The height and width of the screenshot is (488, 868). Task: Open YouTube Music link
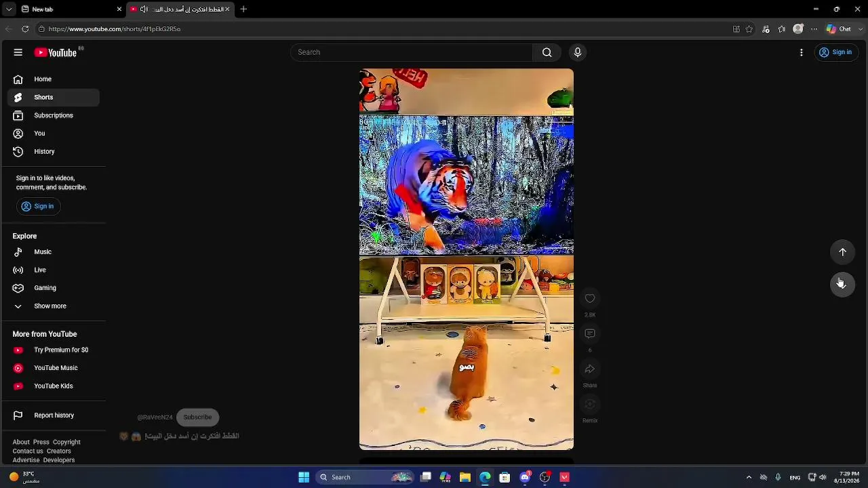(x=54, y=368)
